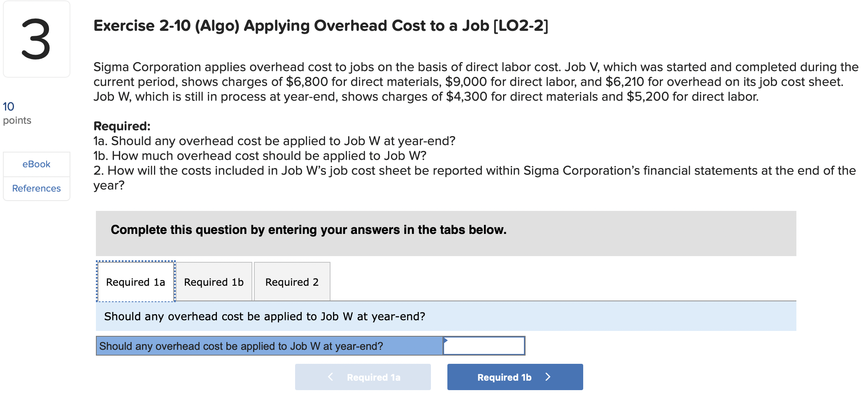Select the Required 1a tab
Screen dimensions: 868x393
[136, 282]
